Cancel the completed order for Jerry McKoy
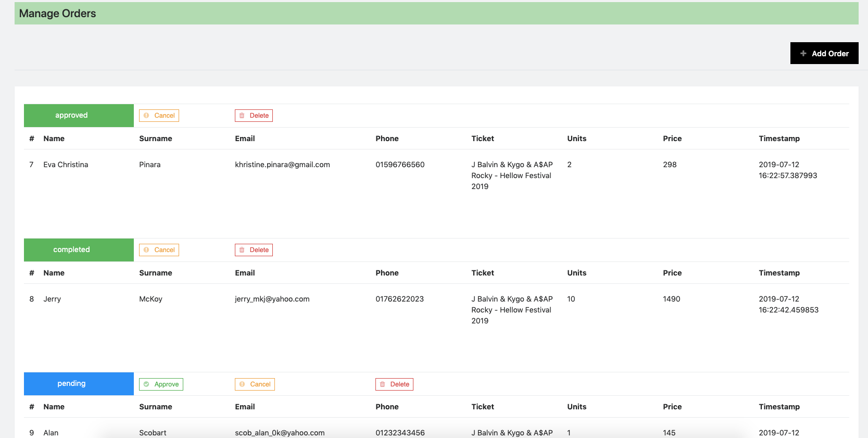868x438 pixels. coord(159,250)
